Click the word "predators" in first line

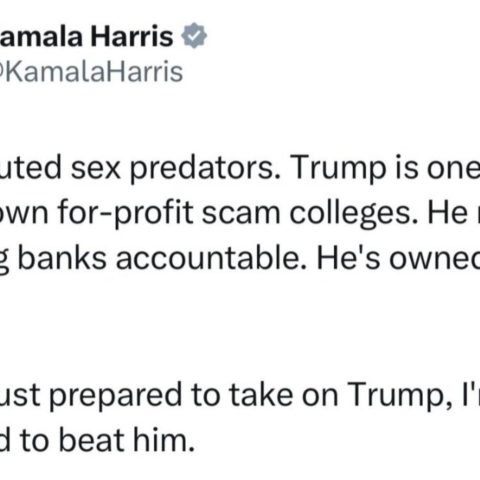pos(201,169)
